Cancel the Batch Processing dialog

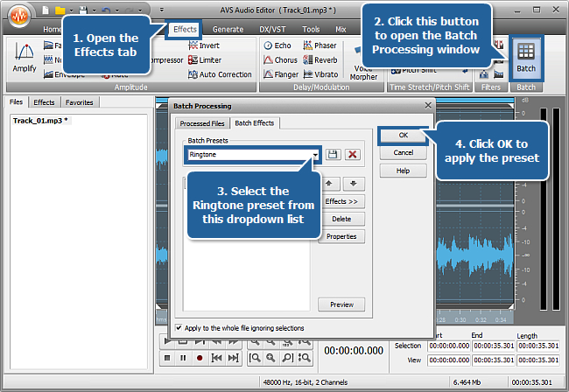tap(404, 152)
